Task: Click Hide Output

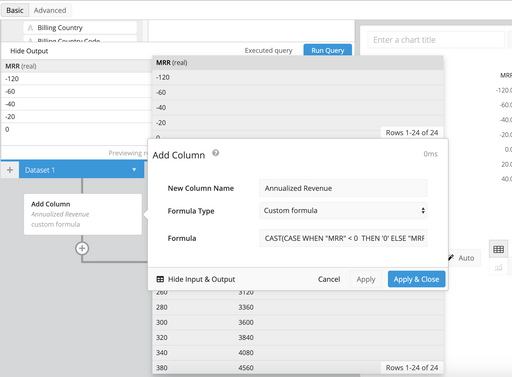Action: [x=29, y=51]
